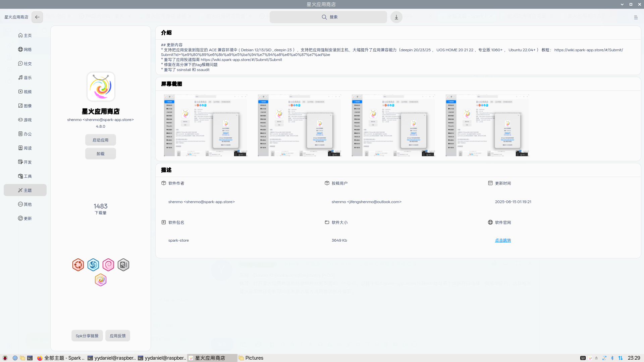Select the 办公 office sidebar item
The height and width of the screenshot is (362, 644).
point(25,134)
